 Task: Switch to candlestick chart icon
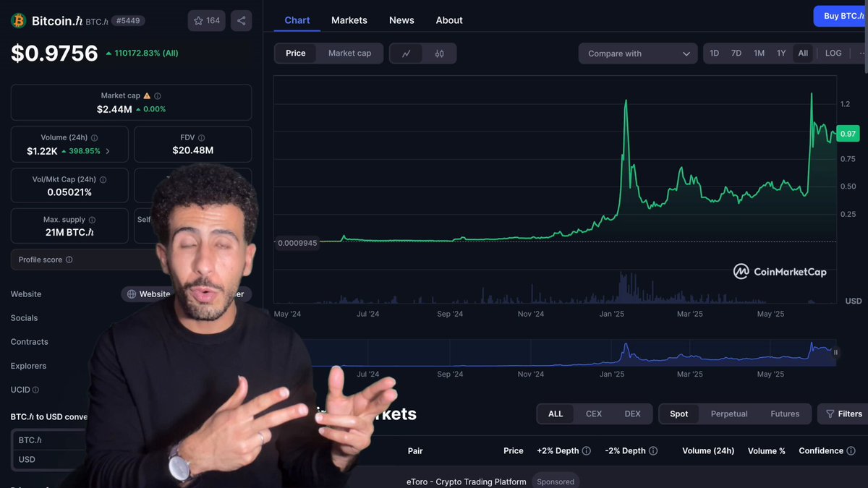[439, 53]
